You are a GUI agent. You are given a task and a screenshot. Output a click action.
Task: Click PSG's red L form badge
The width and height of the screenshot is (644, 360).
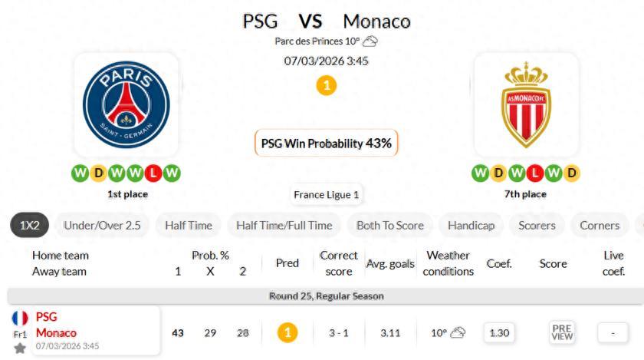tap(154, 173)
